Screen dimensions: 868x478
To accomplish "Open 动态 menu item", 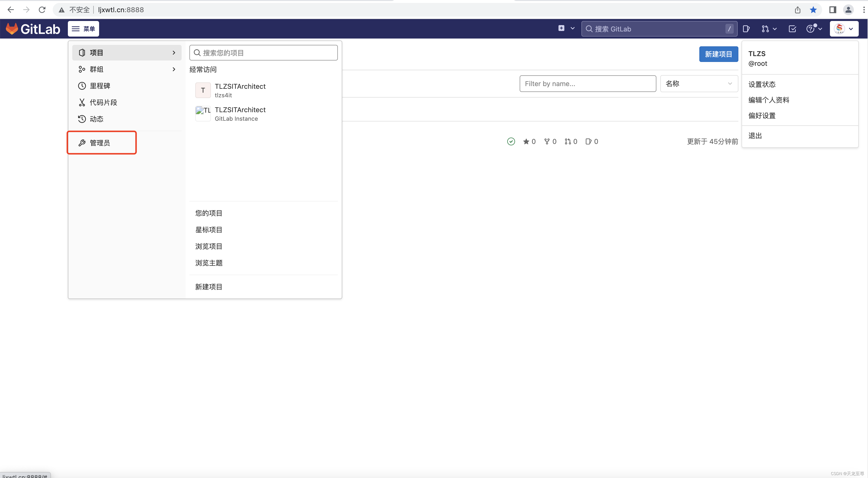I will point(127,119).
